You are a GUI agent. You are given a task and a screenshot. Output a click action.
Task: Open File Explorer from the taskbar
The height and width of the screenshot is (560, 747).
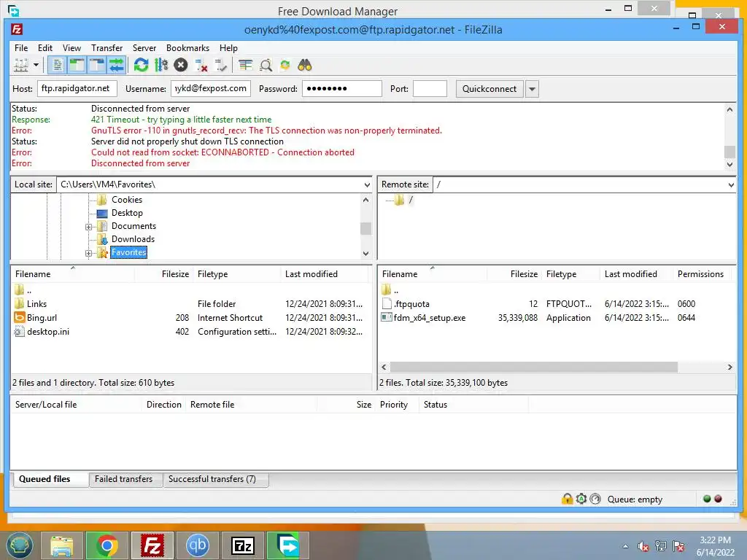(62, 545)
